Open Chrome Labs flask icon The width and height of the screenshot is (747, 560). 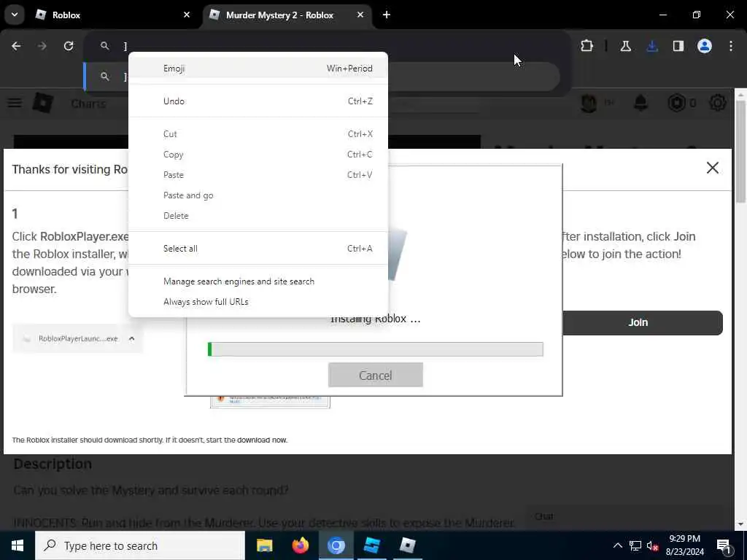(625, 46)
